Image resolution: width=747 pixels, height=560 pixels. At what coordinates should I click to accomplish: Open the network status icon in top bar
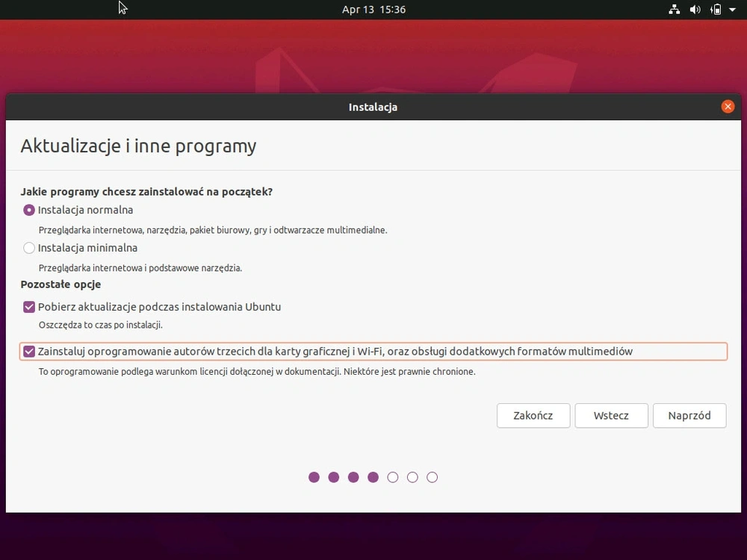click(x=674, y=10)
